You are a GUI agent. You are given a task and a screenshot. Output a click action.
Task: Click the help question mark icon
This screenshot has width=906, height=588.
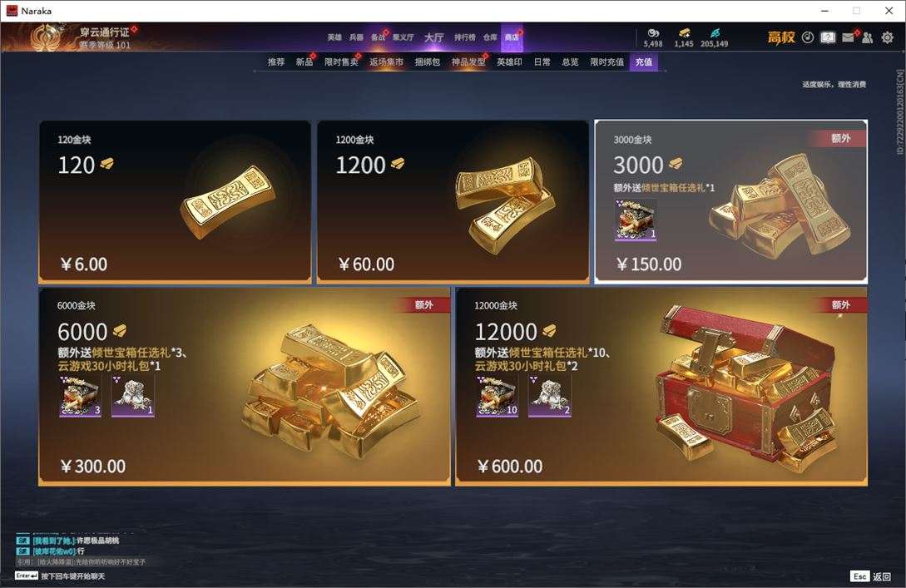click(x=828, y=37)
